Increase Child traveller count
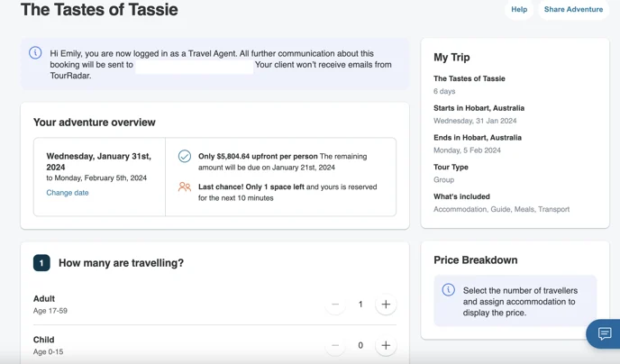Viewport: 620px width, 364px height. pos(386,345)
